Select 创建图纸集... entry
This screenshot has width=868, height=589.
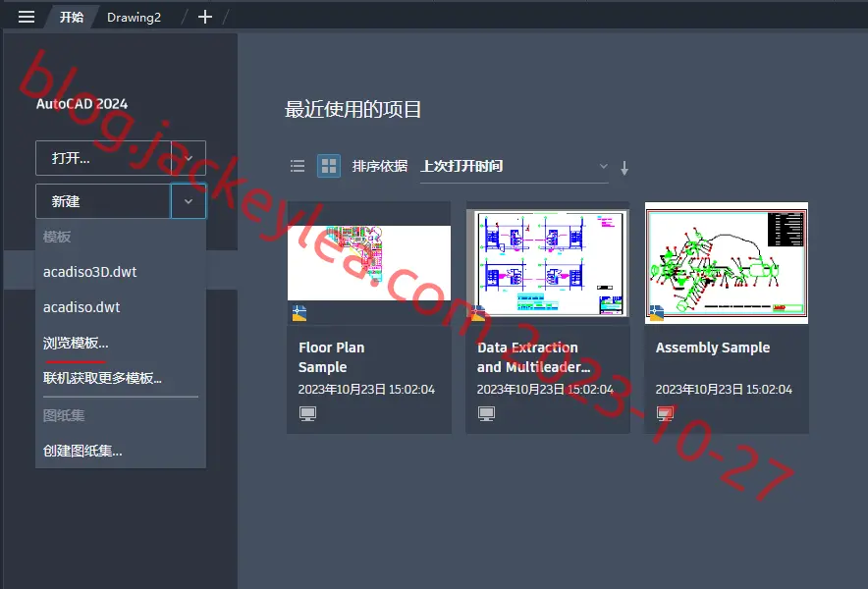pos(121,451)
